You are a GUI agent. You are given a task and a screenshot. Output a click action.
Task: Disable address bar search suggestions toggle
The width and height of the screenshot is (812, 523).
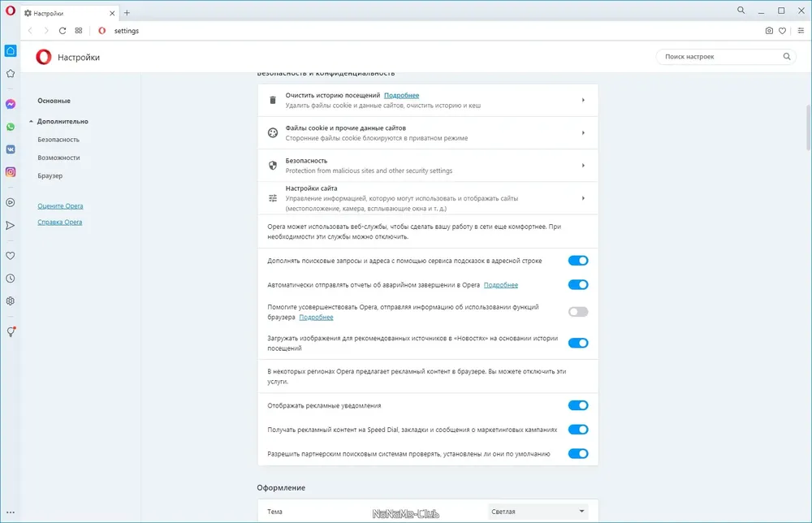(x=578, y=261)
